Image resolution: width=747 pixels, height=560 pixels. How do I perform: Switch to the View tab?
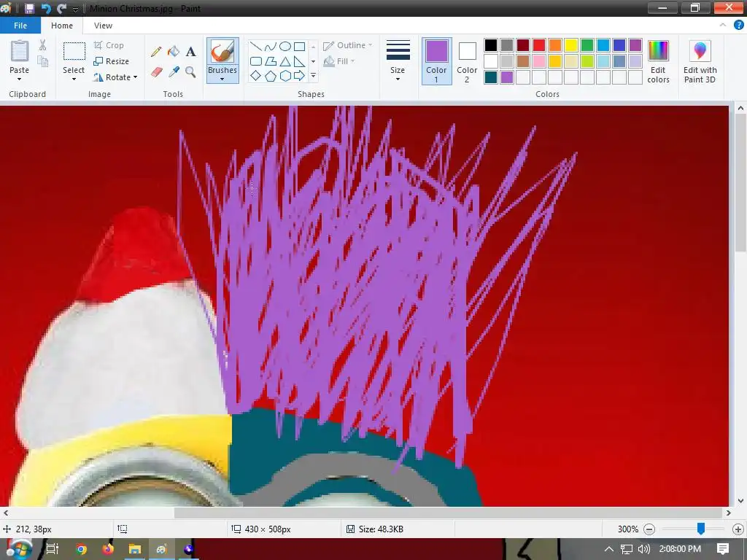pos(103,26)
